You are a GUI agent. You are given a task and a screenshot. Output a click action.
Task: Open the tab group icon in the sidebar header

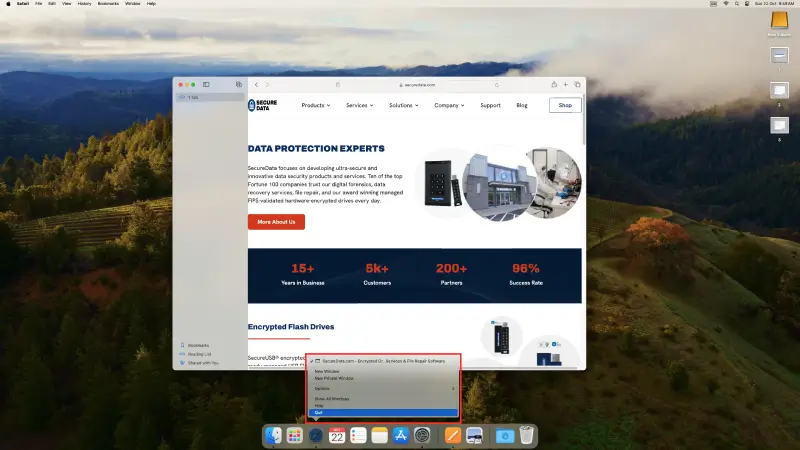click(239, 85)
